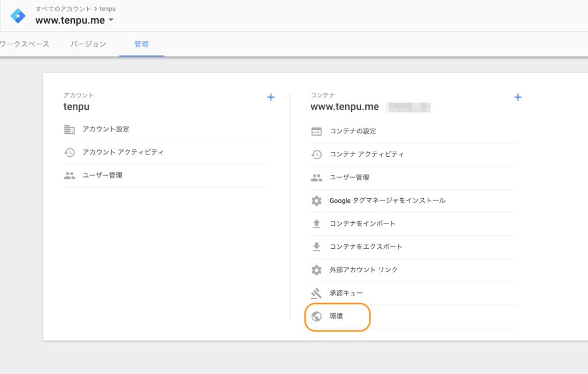This screenshot has width=588, height=374.
Task: Click the コンテナをエクスポート download icon
Action: coord(316,247)
